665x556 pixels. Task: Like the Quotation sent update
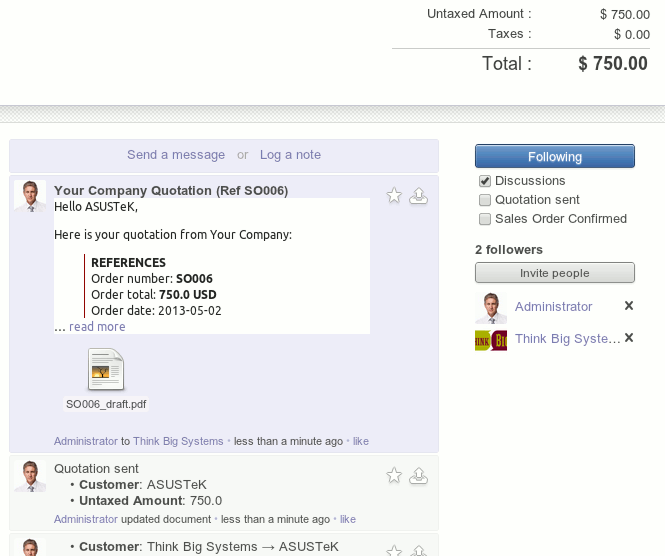click(348, 520)
